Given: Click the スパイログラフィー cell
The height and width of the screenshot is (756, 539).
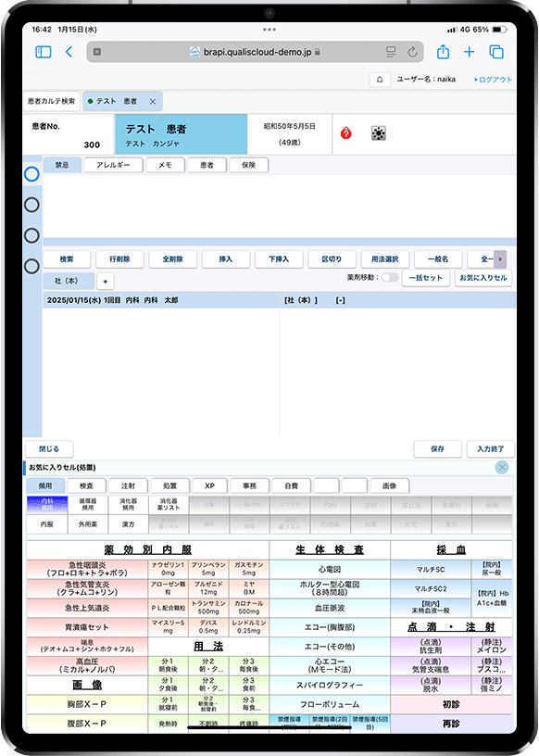Looking at the screenshot, I should pyautogui.click(x=330, y=686).
